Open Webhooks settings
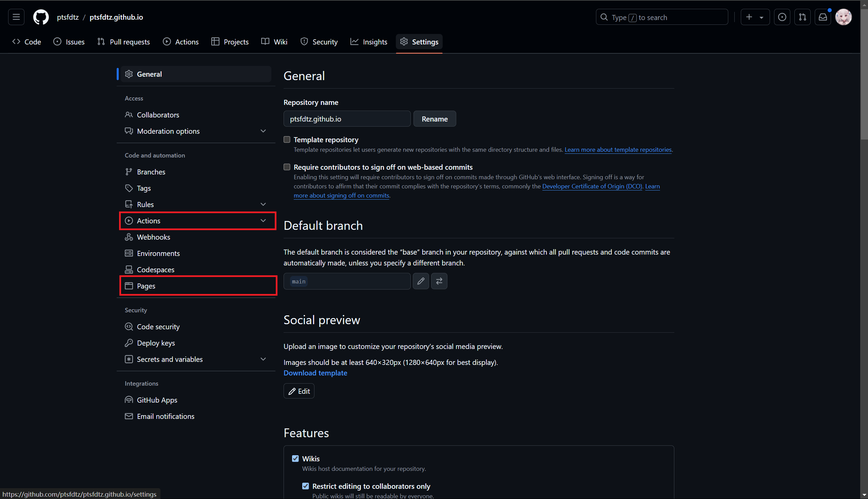 click(x=196, y=237)
